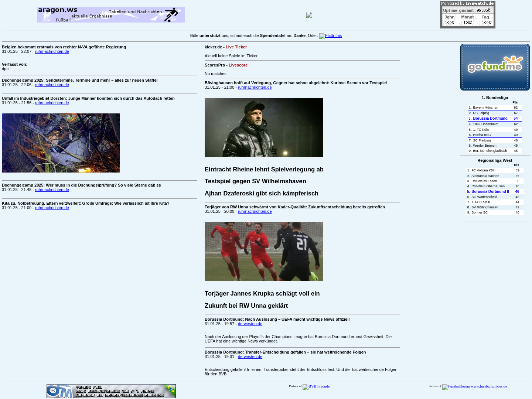Viewport: 532px width, 399px height.
Task: Click the Live Ticker link next to kicker.de
Action: 236,47
